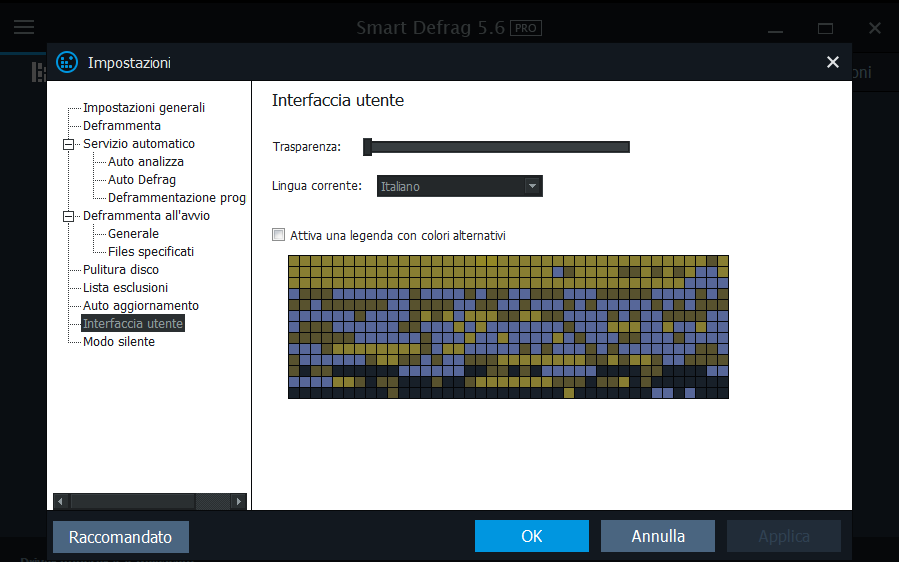Open Auto analizza settings
The height and width of the screenshot is (562, 899).
coord(146,162)
